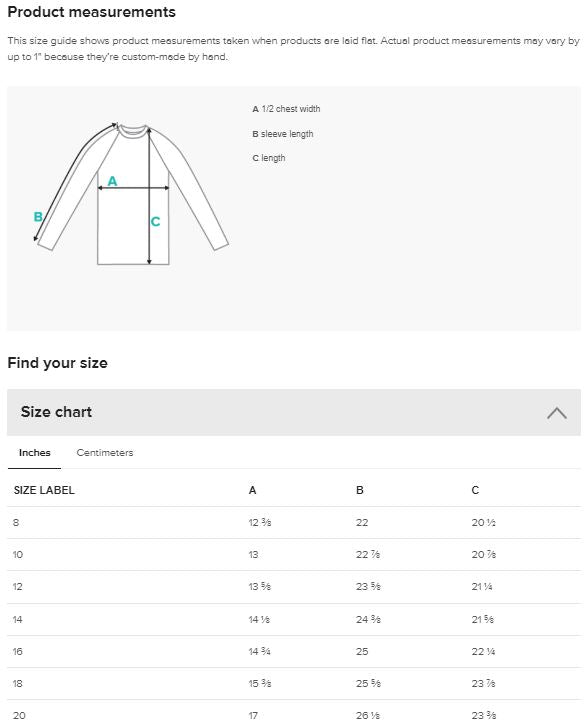Select the size 10 row label
The image size is (584, 728).
pos(18,554)
